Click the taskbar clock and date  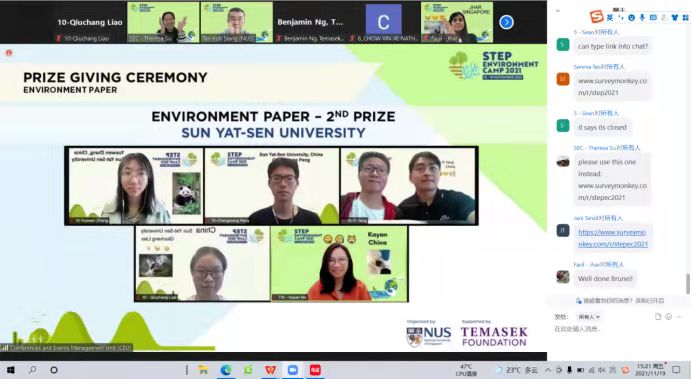[650, 370]
